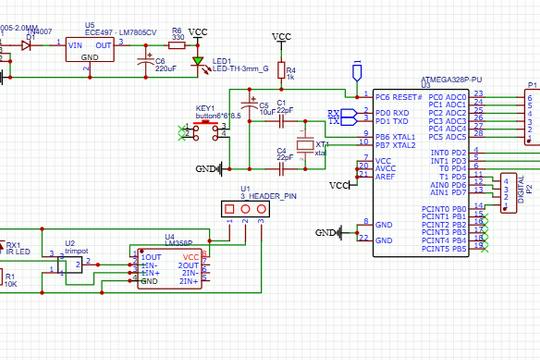The height and width of the screenshot is (360, 540).
Task: Select the D1 1N4007 diode symbol
Action: pos(26,45)
